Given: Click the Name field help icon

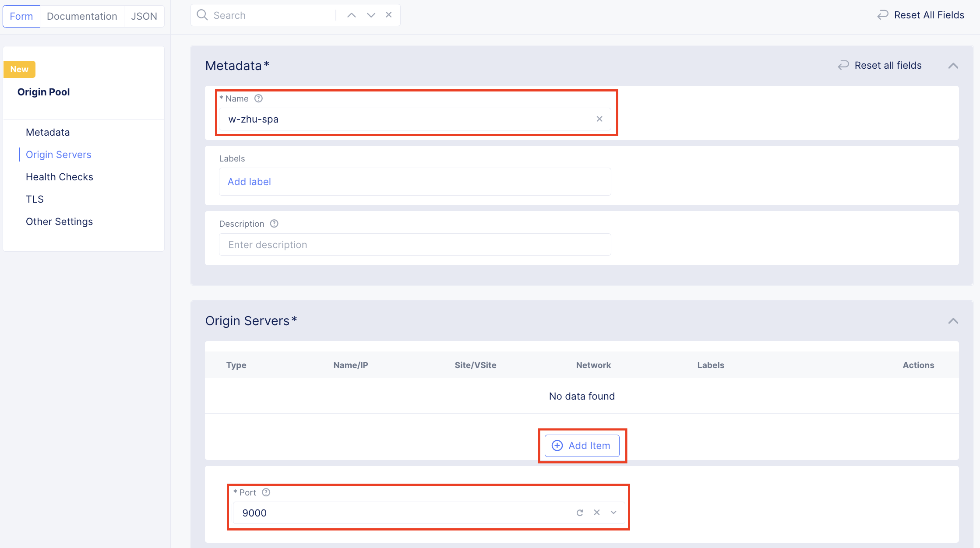Looking at the screenshot, I should (258, 98).
